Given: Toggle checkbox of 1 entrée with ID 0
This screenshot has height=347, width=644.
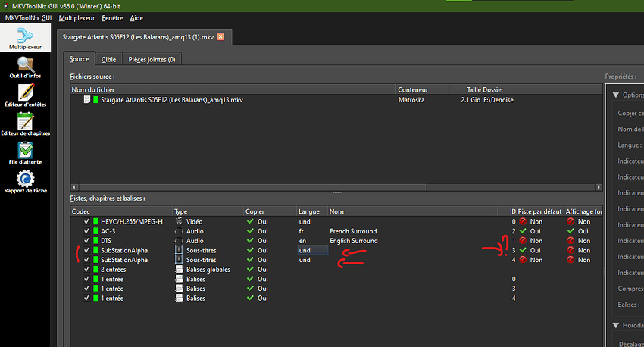Looking at the screenshot, I should pyautogui.click(x=86, y=279).
